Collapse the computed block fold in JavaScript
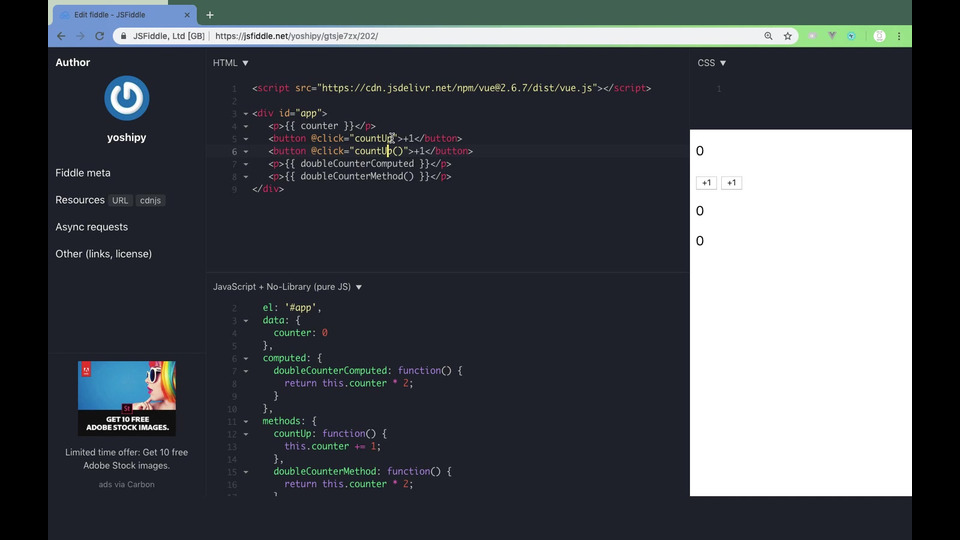This screenshot has height=540, width=960. click(246, 359)
